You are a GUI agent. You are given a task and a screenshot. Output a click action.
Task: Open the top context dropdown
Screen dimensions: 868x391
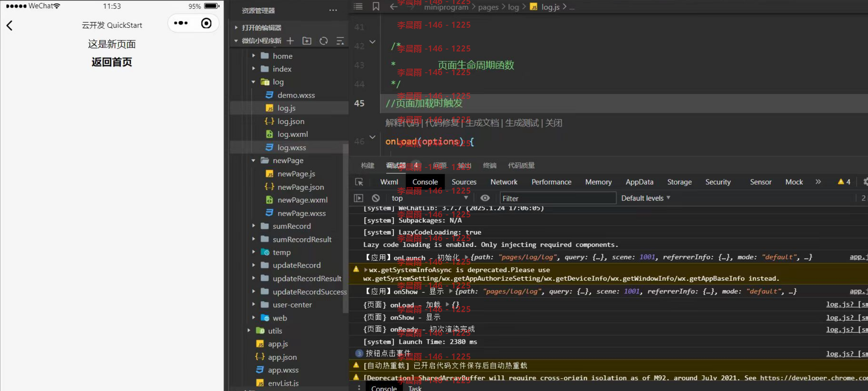[430, 198]
